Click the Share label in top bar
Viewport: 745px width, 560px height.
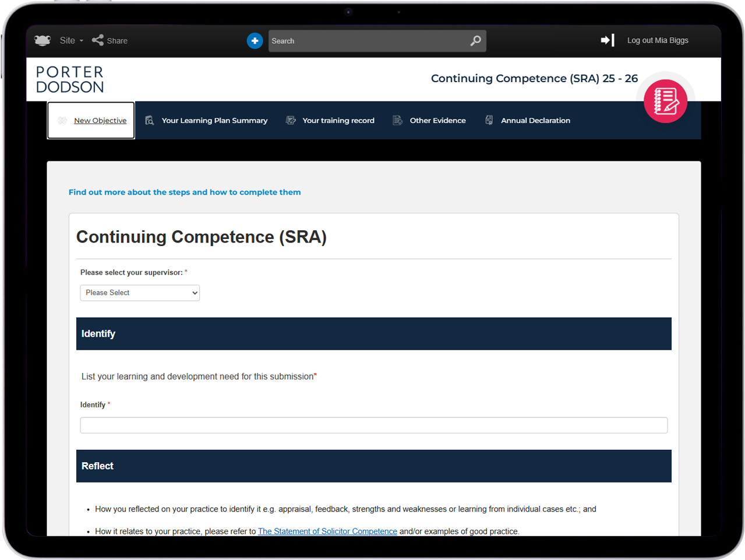point(117,41)
